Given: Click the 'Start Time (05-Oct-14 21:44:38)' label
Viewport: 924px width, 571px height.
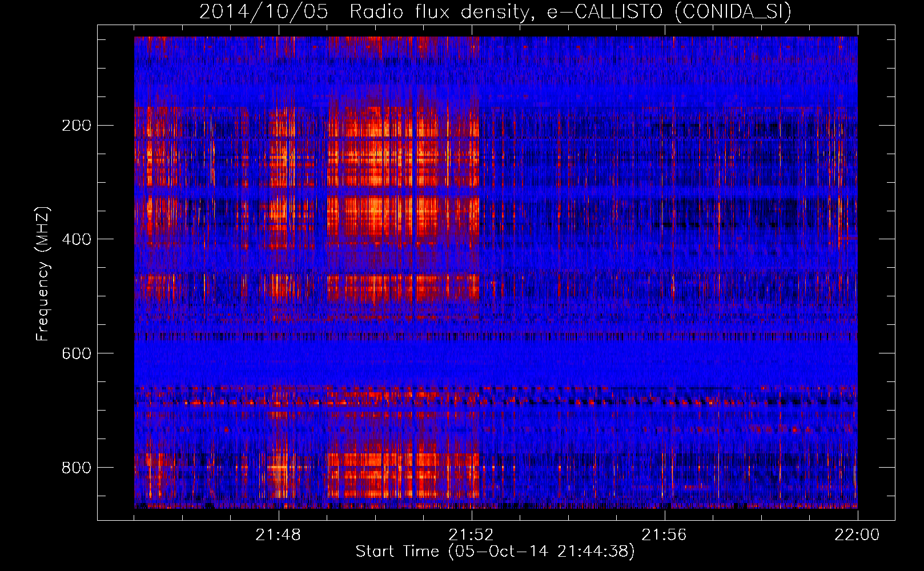Looking at the screenshot, I should click(x=495, y=552).
